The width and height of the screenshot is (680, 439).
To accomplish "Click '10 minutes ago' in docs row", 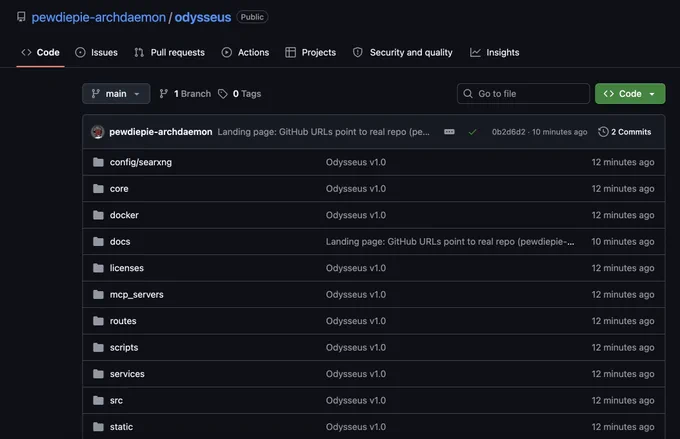I will (623, 242).
